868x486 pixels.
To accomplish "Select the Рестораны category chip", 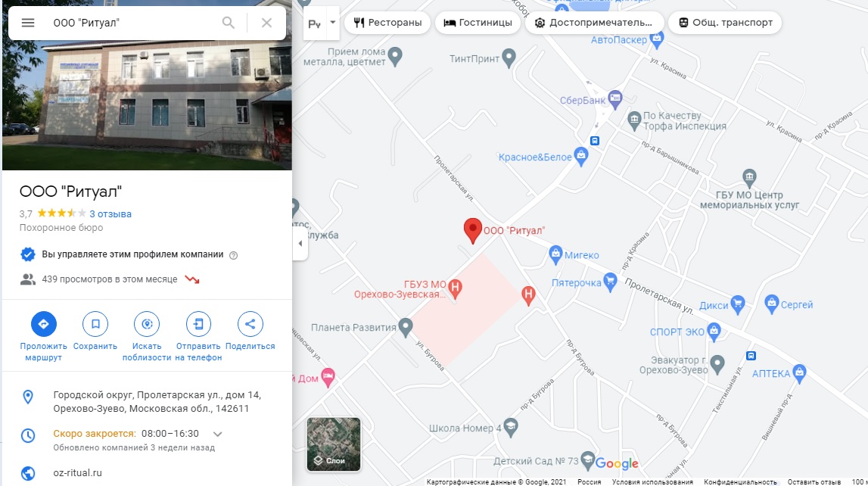I will (x=387, y=23).
